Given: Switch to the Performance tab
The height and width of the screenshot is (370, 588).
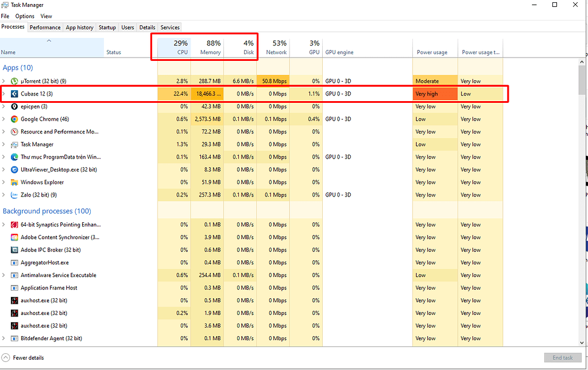Looking at the screenshot, I should 45,27.
